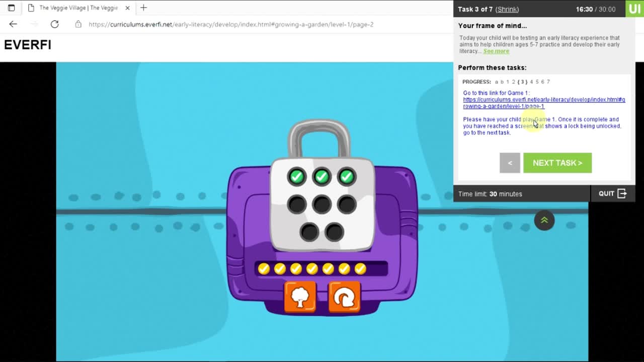This screenshot has height=362, width=644.
Task: Click the PROGRESS step indicator row
Action: (506, 81)
